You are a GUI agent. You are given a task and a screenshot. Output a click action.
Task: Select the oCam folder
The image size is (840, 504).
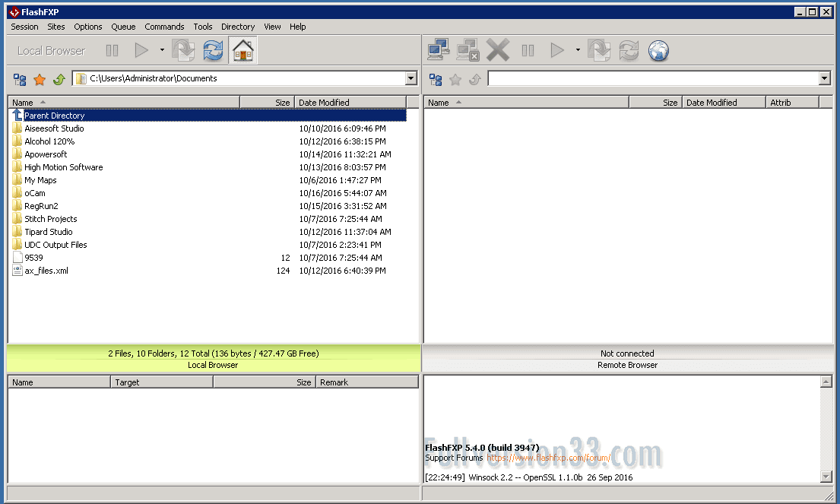pos(209,193)
